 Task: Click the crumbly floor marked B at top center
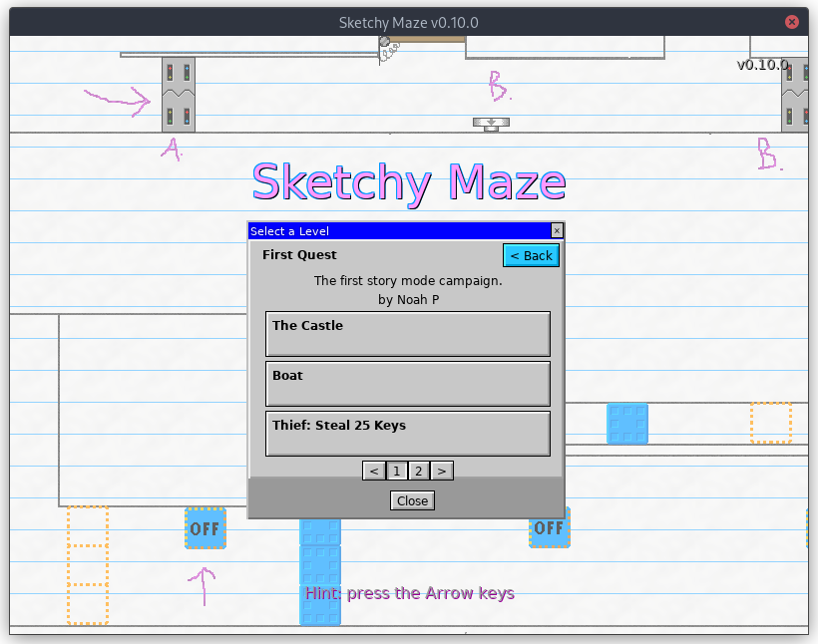[x=497, y=85]
